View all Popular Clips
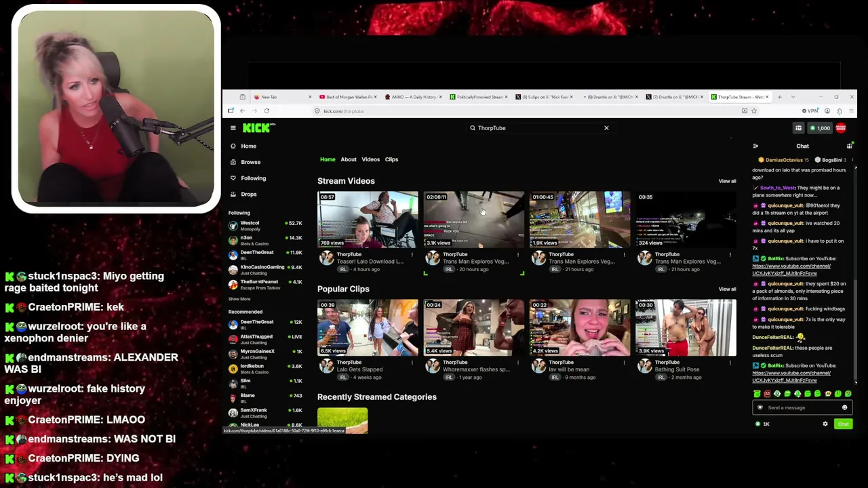 coord(727,289)
